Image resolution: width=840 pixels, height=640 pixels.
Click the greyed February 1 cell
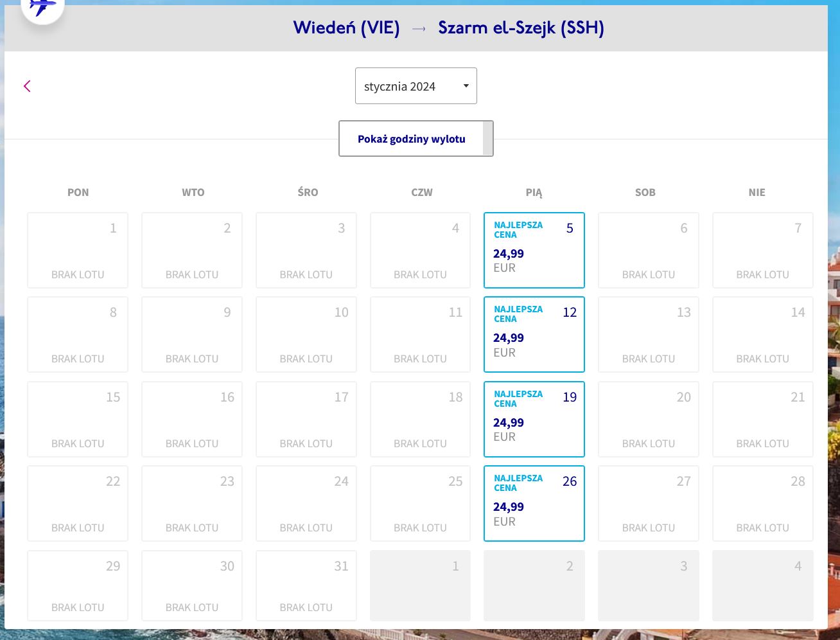[421, 585]
